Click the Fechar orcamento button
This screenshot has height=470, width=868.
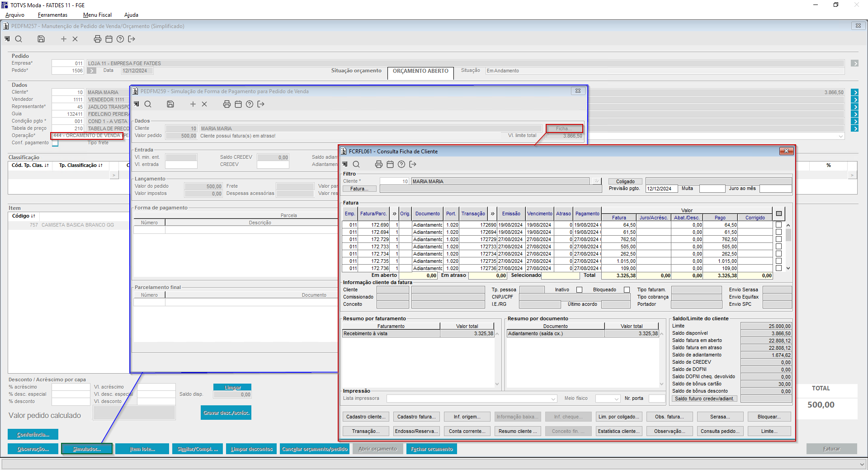click(x=432, y=449)
